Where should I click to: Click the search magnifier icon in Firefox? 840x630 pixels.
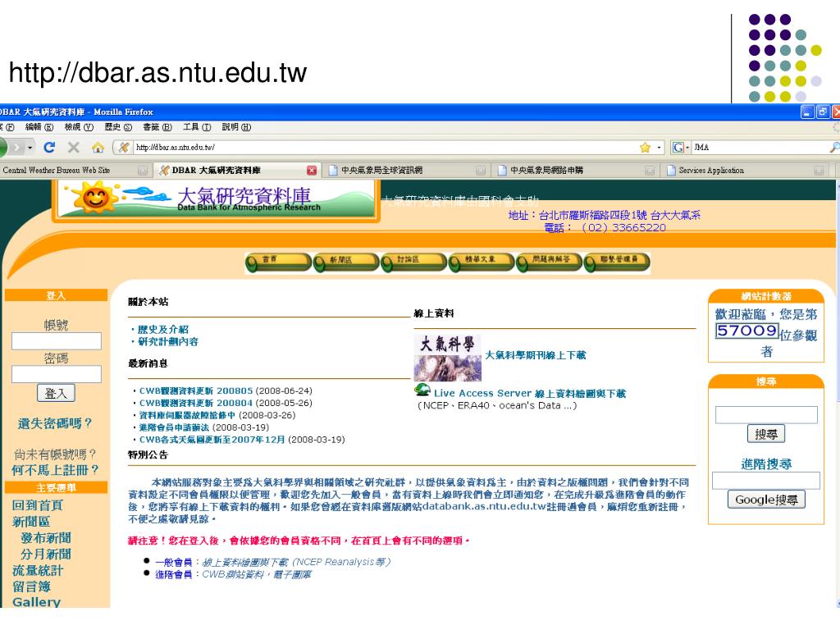click(x=834, y=148)
